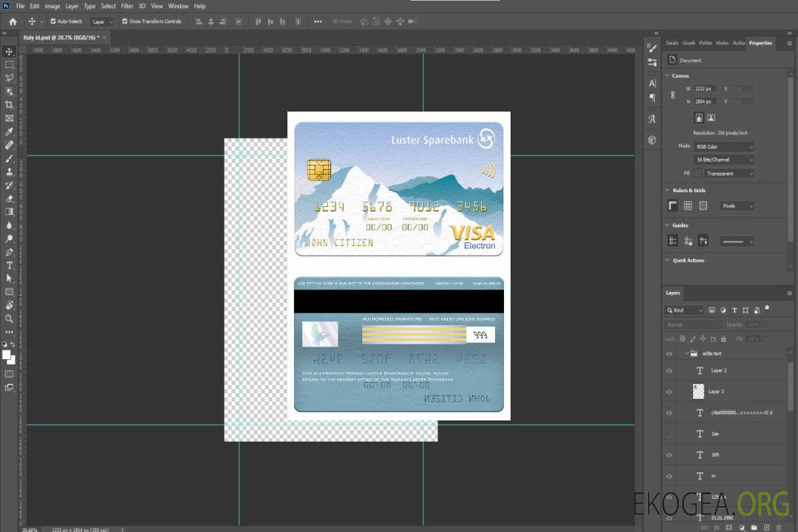Hide Layer 3 visibility eye
798x532 pixels.
pyautogui.click(x=669, y=392)
